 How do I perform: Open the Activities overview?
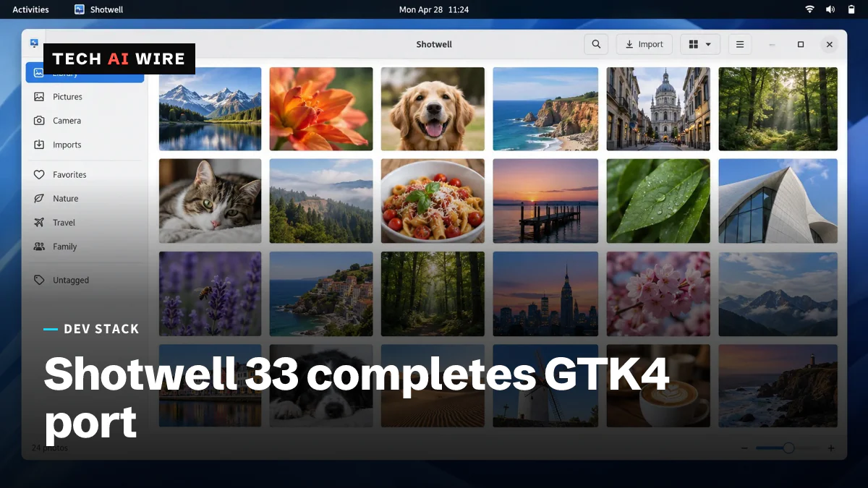point(30,9)
